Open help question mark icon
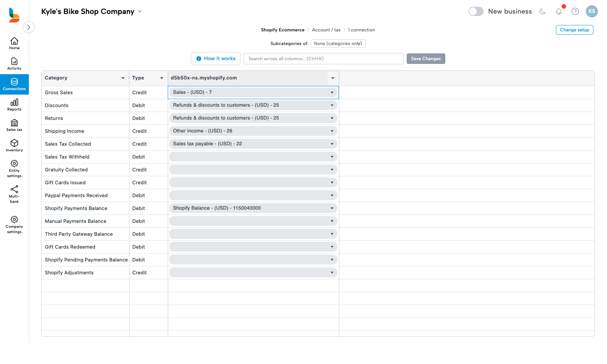The image size is (607, 364). click(x=575, y=11)
